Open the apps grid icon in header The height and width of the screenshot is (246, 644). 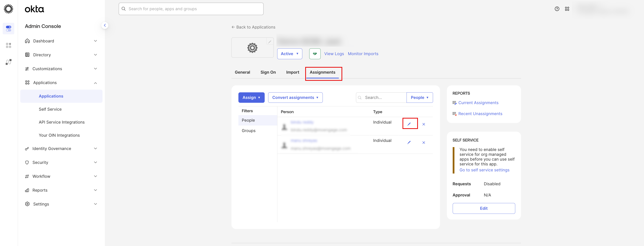pos(567,9)
